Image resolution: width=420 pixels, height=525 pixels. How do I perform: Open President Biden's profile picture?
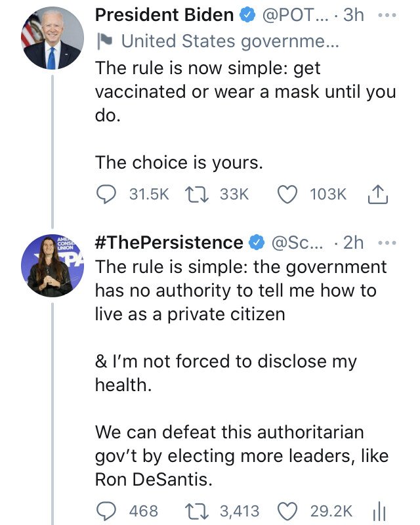(52, 39)
